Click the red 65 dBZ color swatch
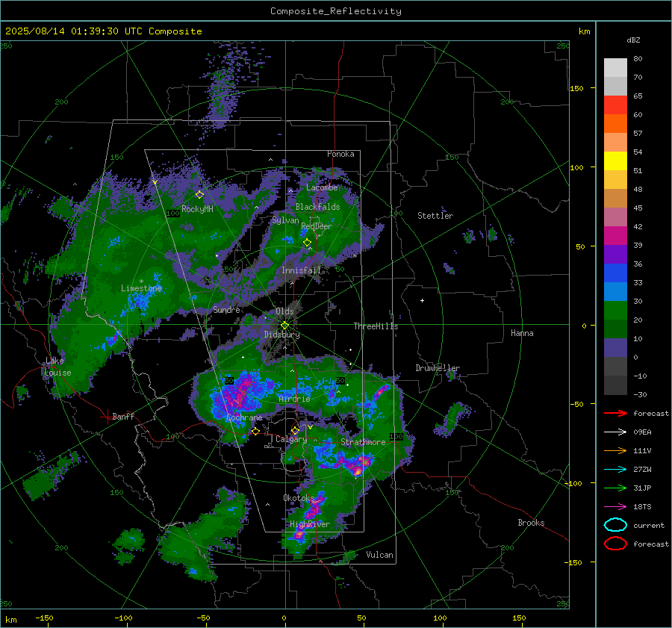Viewport: 672px width, 628px height. coord(615,105)
